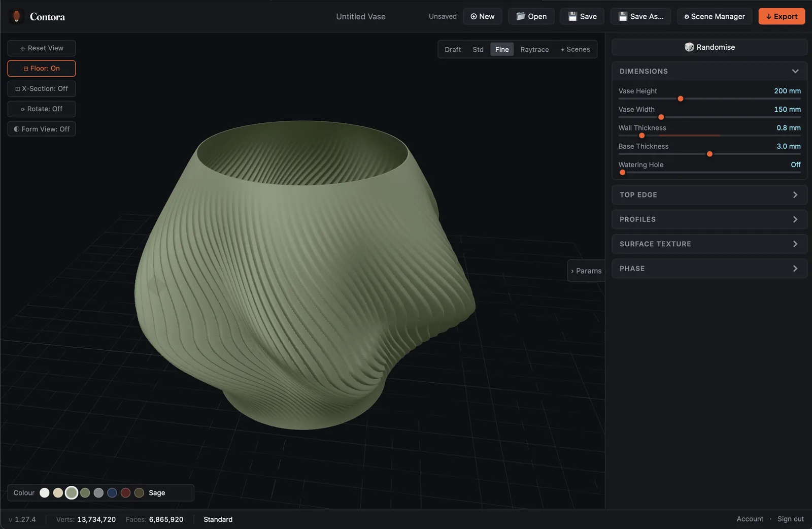The image size is (812, 529).
Task: Click Sign out
Action: tap(791, 519)
